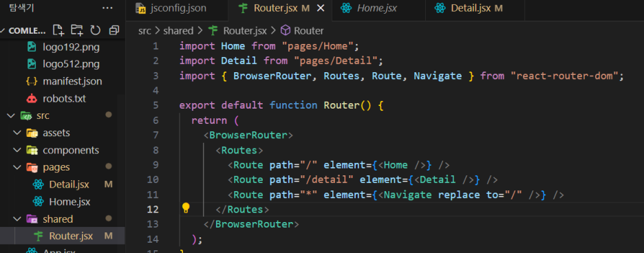The image size is (644, 253).
Task: Click the 'Navigate' word on line 11
Action: 408,195
